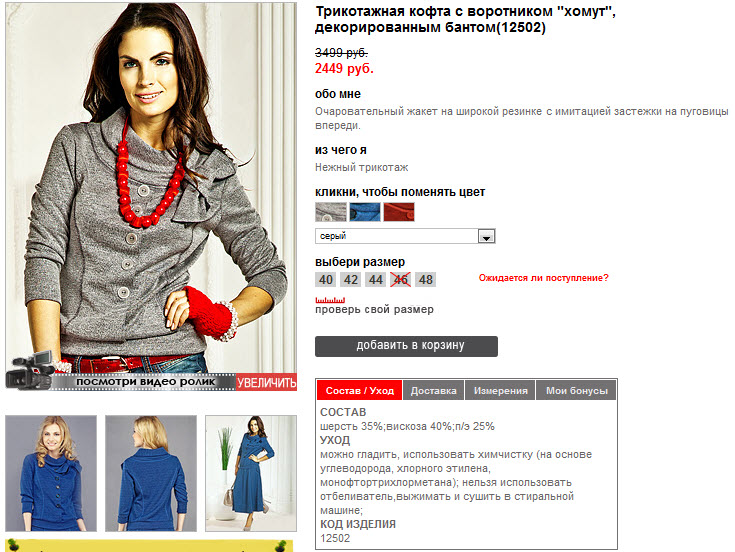Click the red ruler size-check icon
The height and width of the screenshot is (552, 735).
pos(330,299)
